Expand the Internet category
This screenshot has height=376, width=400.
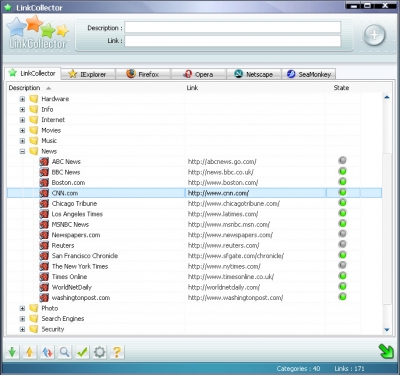click(x=22, y=120)
